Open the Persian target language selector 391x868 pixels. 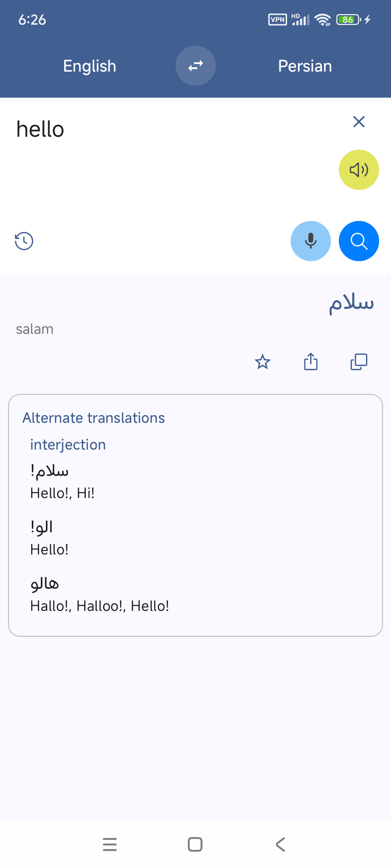click(305, 66)
